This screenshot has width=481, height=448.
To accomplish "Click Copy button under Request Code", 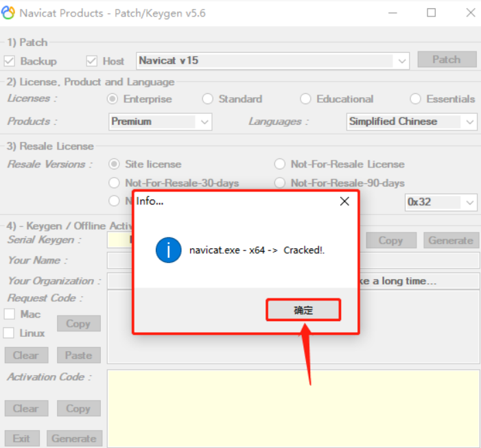I will coord(78,324).
